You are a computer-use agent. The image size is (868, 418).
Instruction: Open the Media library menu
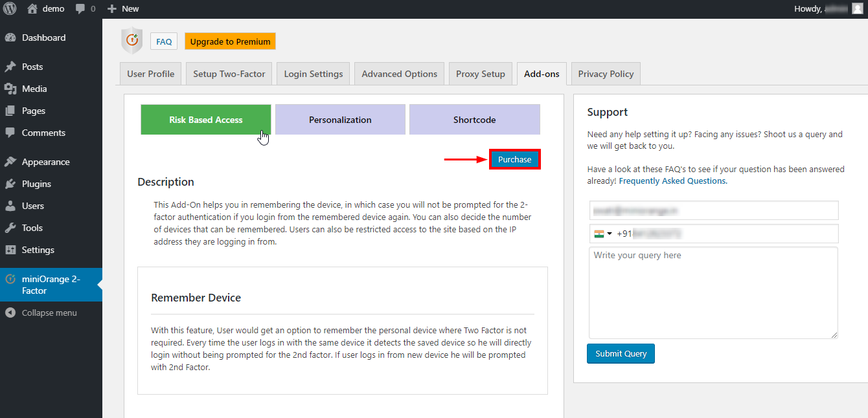coord(51,89)
